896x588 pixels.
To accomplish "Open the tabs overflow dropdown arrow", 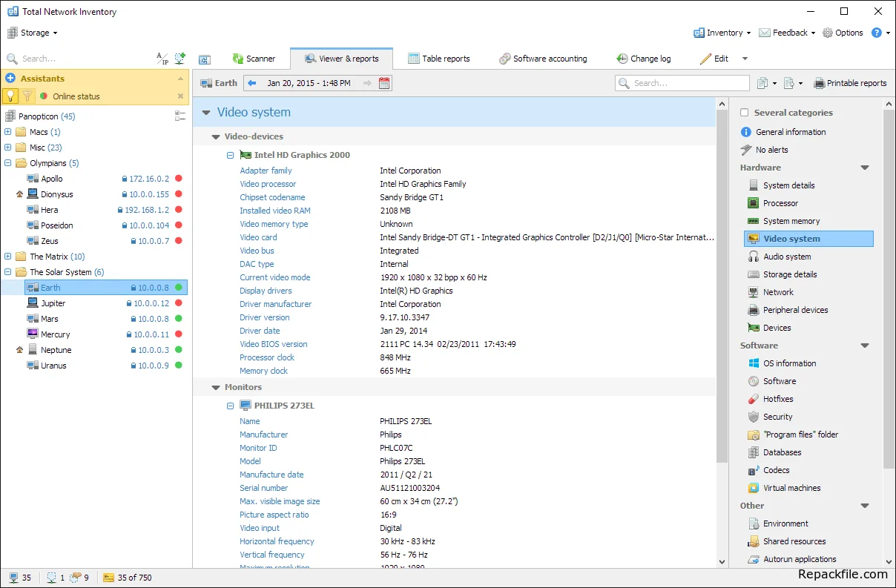I will pyautogui.click(x=745, y=59).
